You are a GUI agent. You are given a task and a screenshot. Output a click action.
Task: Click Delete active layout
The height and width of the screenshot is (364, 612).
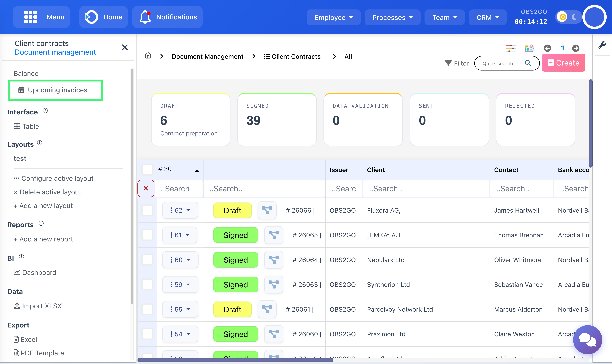pyautogui.click(x=47, y=192)
